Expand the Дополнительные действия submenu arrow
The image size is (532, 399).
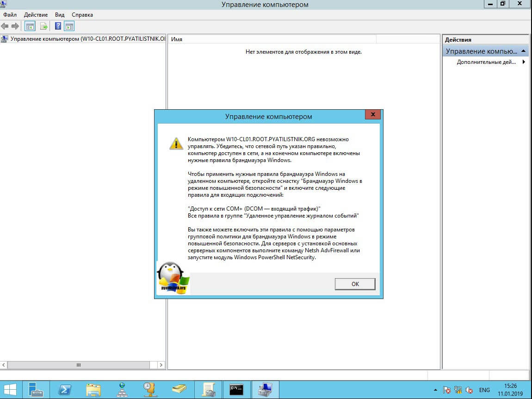pos(524,62)
